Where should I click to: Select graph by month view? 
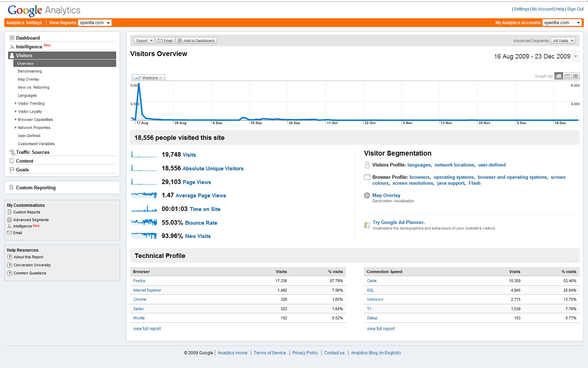click(576, 76)
